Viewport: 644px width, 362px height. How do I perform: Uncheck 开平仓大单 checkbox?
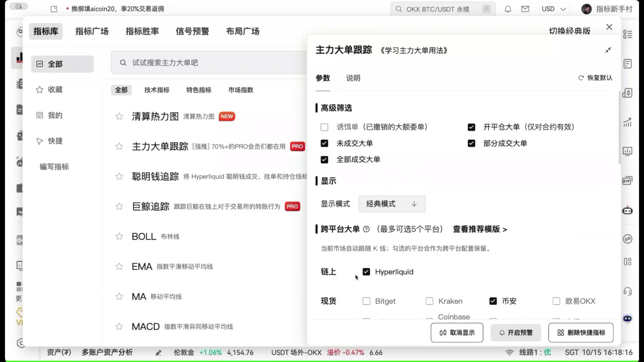pos(471,127)
